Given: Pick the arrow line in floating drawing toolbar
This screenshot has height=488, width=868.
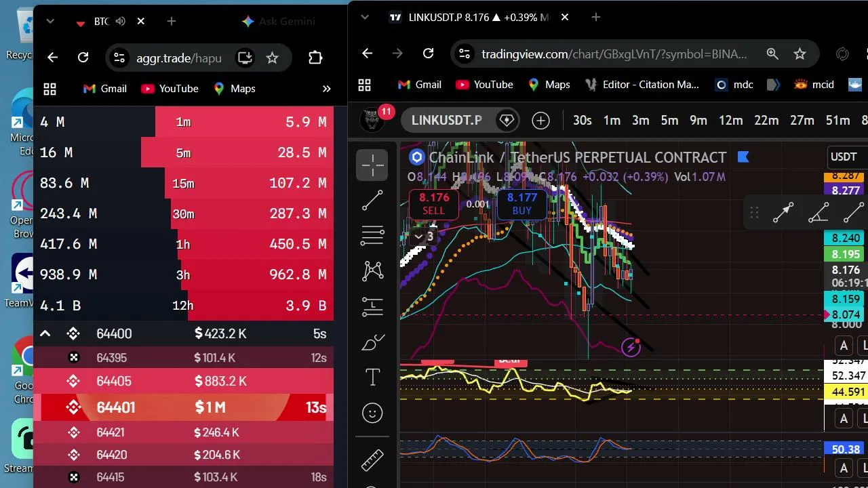Looking at the screenshot, I should (x=783, y=213).
